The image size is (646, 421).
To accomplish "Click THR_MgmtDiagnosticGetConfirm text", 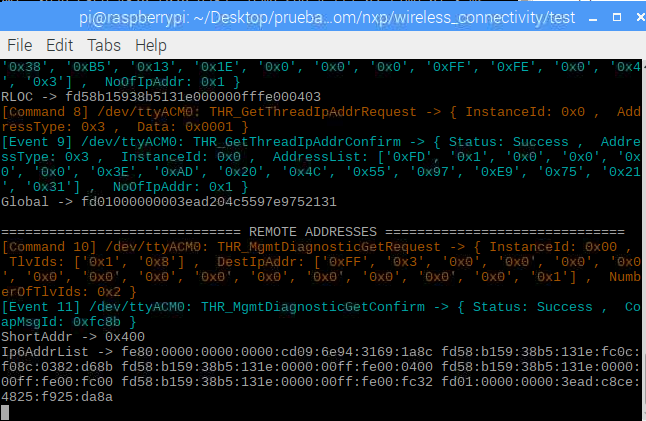I will coord(313,307).
